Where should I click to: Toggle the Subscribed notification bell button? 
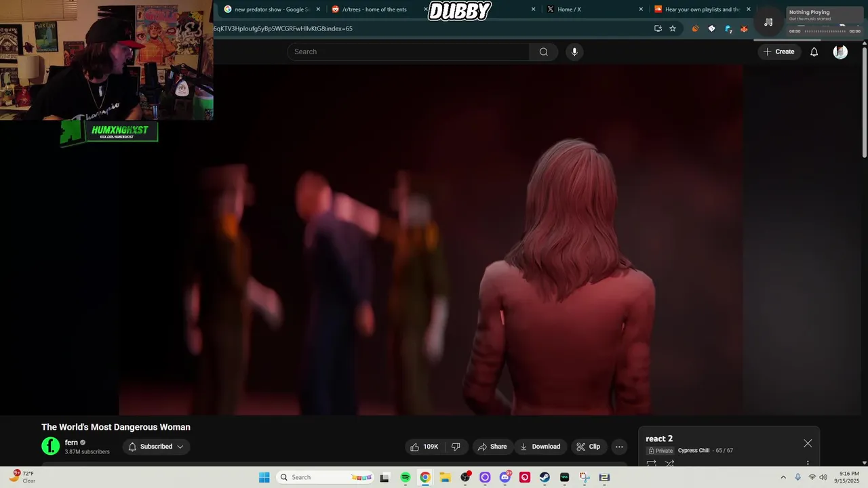point(157,447)
